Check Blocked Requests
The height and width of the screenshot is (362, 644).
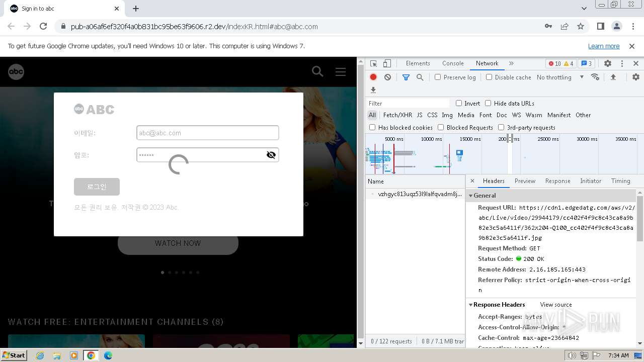point(441,127)
